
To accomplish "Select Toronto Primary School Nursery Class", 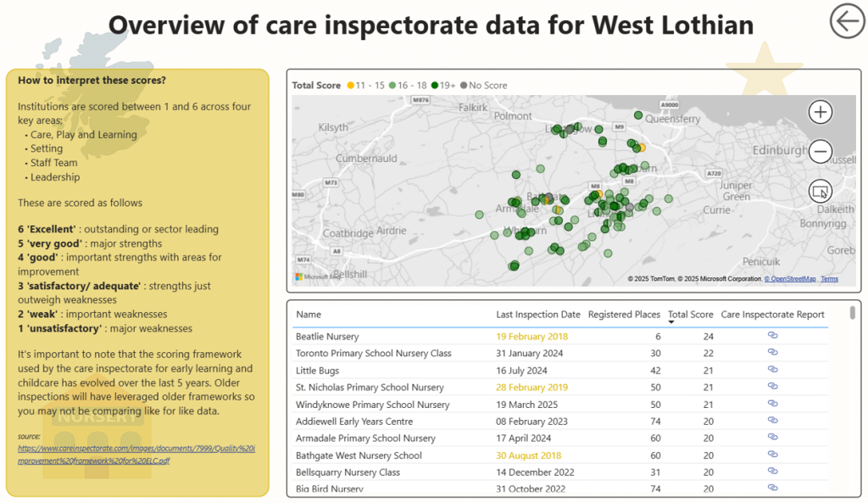I will point(374,353).
